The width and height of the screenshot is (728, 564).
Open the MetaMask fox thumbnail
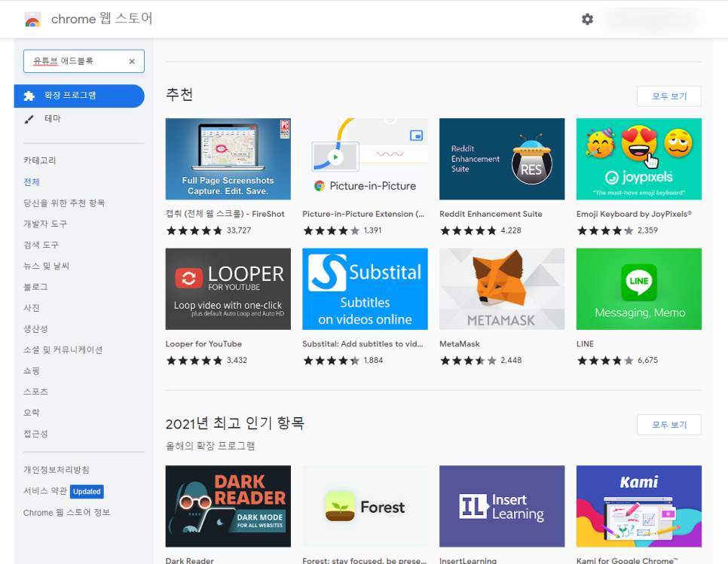[502, 289]
